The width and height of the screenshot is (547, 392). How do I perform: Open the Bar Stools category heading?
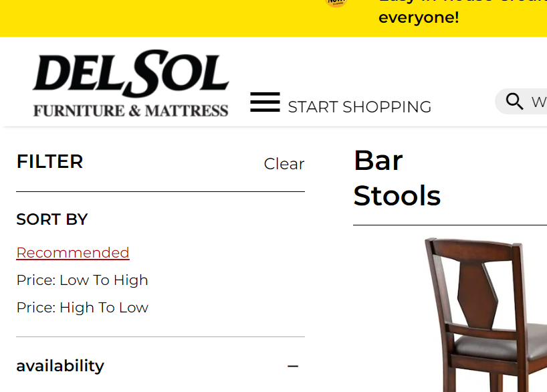coord(397,179)
